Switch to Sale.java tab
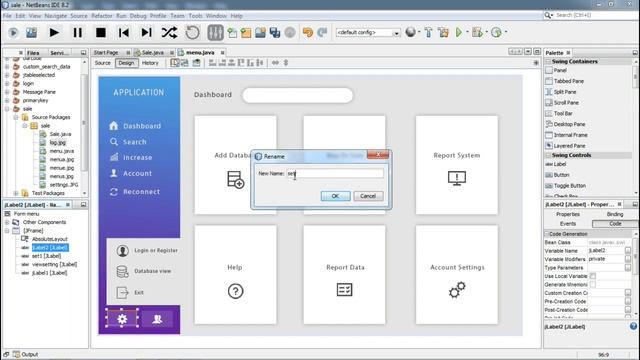This screenshot has height=360, width=640. 153,53
